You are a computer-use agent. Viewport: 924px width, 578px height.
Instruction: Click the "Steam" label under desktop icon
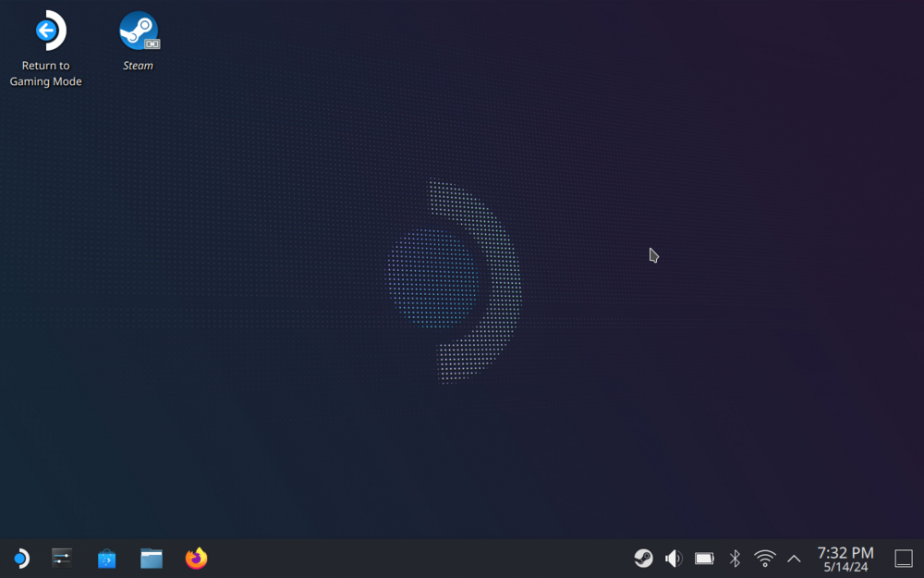tap(139, 66)
